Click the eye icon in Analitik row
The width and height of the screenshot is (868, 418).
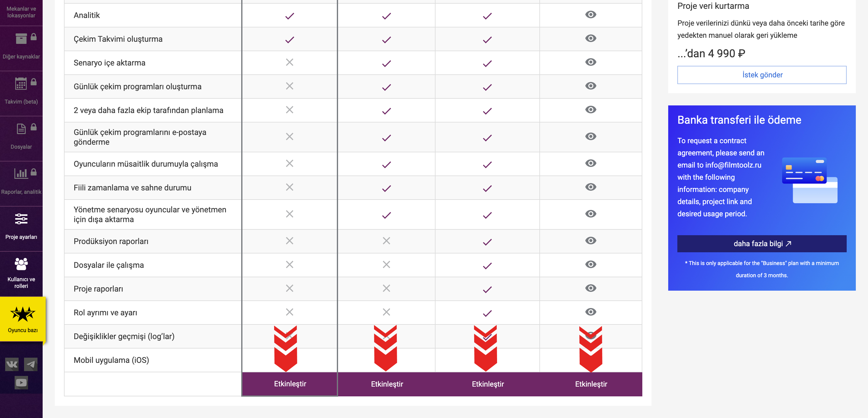591,15
